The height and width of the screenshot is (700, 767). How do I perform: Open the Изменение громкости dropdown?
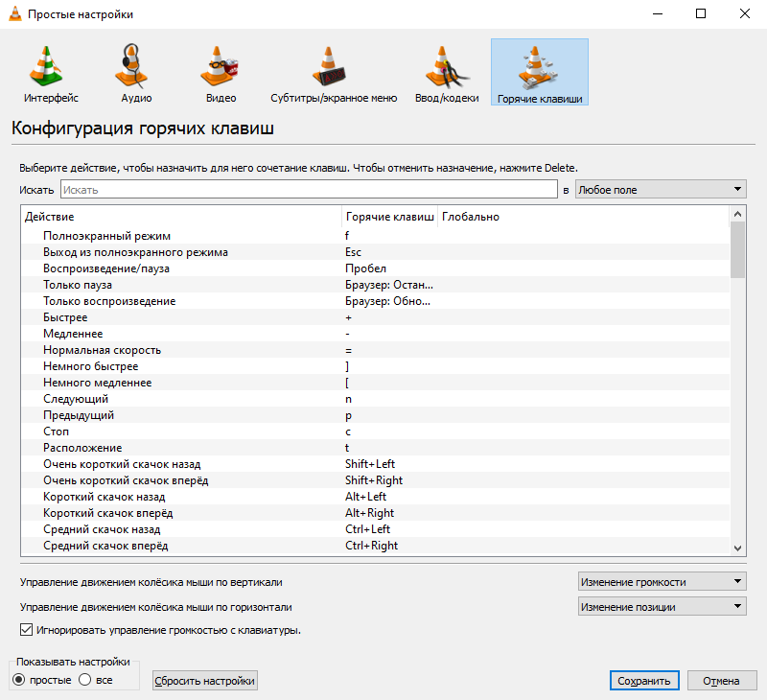[662, 582]
